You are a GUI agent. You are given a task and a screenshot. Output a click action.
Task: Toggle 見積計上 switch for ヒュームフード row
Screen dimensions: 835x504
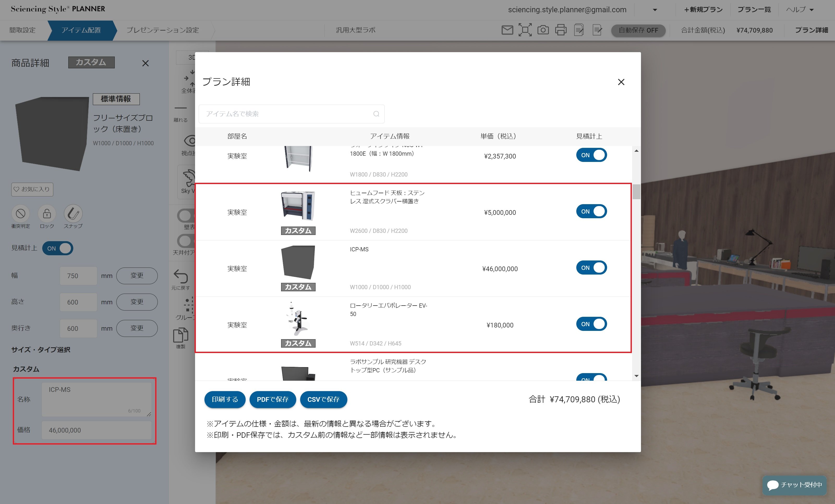click(591, 211)
